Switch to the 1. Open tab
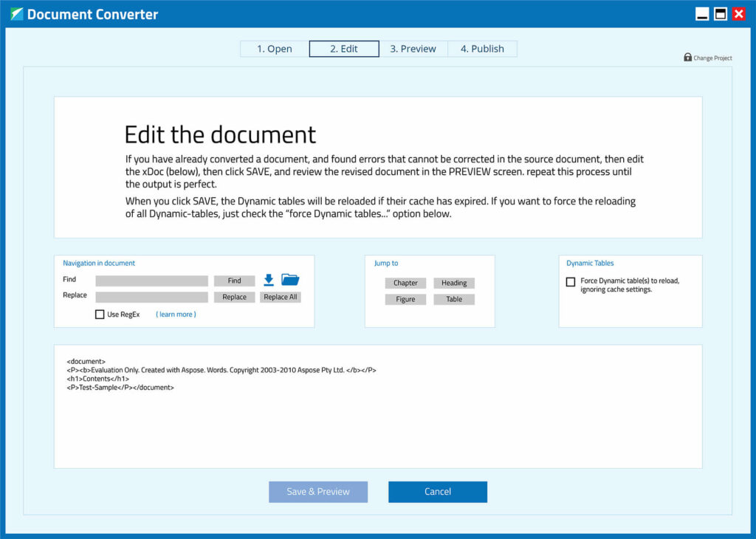 274,49
